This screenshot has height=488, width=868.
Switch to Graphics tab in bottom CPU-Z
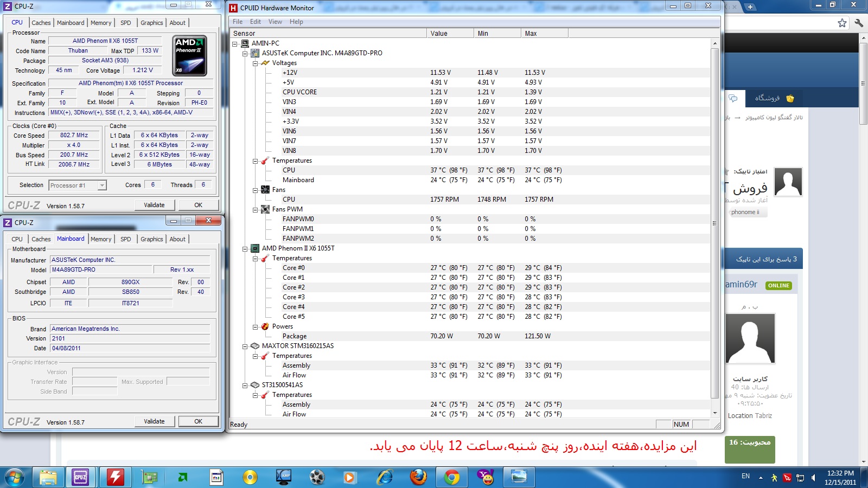click(x=152, y=239)
